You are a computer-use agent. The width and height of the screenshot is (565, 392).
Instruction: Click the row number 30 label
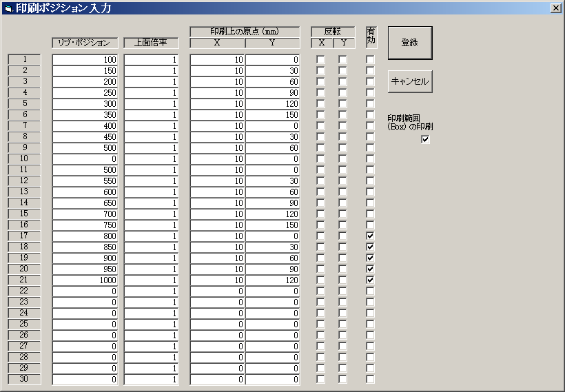click(25, 379)
